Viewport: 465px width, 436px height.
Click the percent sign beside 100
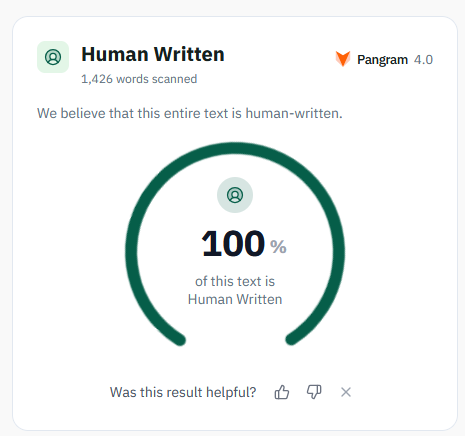278,247
